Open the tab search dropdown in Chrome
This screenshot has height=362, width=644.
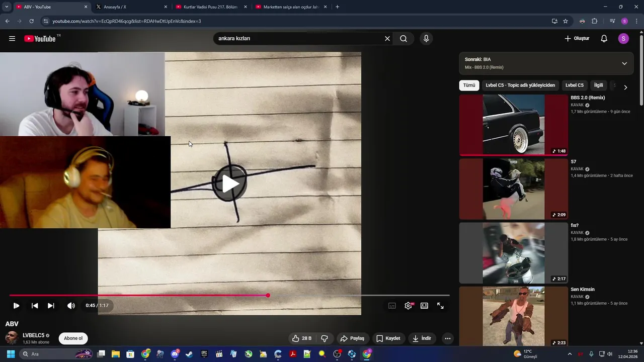pos(7,7)
